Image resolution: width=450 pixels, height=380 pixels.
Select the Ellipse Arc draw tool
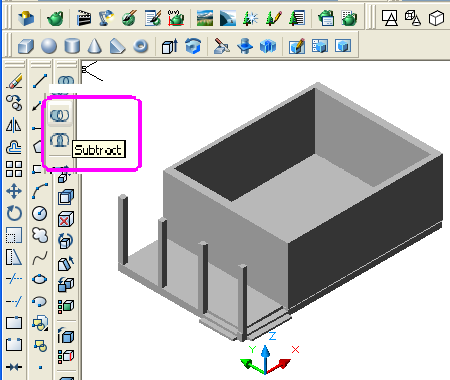[x=40, y=301]
